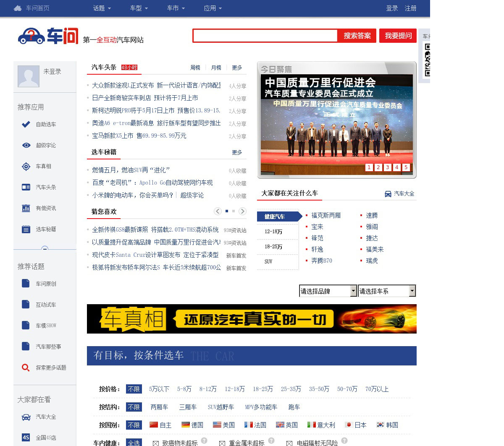The width and height of the screenshot is (504, 446).
Task: Collapse the 推荐应用 sidebar section handle
Action: point(45,248)
